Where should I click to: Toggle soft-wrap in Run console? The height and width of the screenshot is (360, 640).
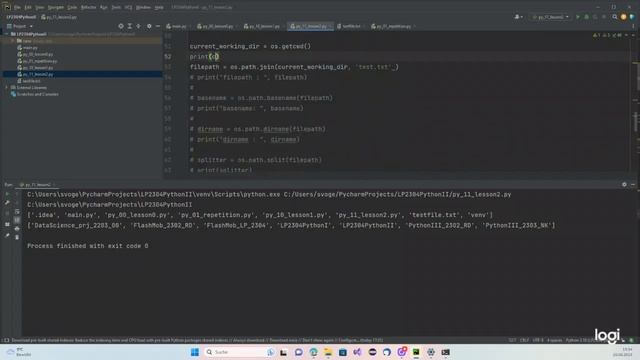tap(17, 211)
